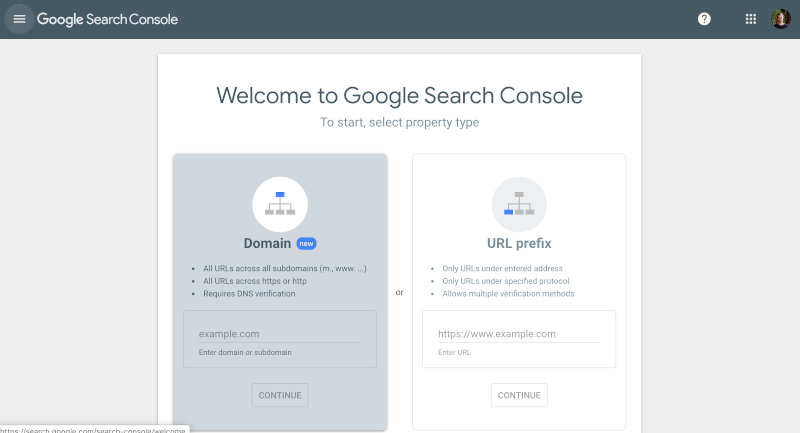This screenshot has width=800, height=433.
Task: Click 'Allows multiple verification methods' bullet
Action: tap(508, 294)
